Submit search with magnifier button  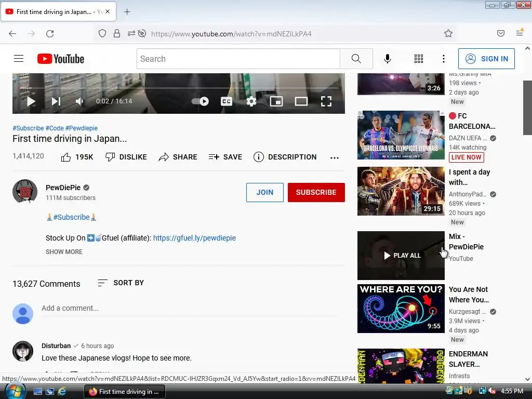tap(356, 59)
